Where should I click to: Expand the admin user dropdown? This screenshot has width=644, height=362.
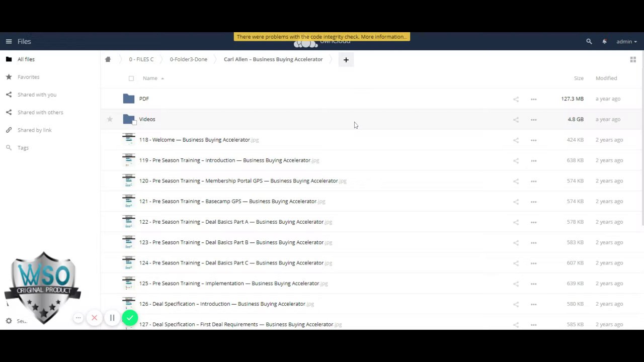(627, 42)
